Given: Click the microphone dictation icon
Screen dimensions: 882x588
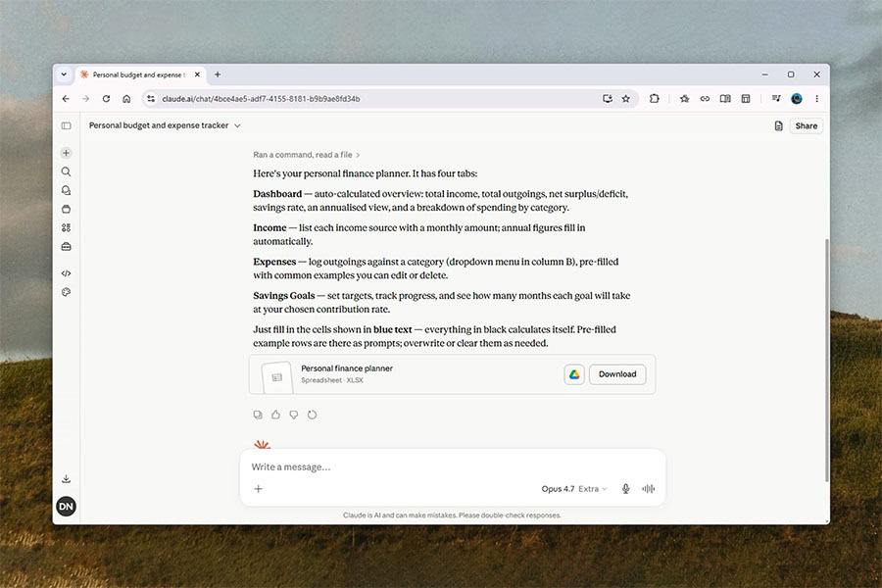Looking at the screenshot, I should point(625,488).
